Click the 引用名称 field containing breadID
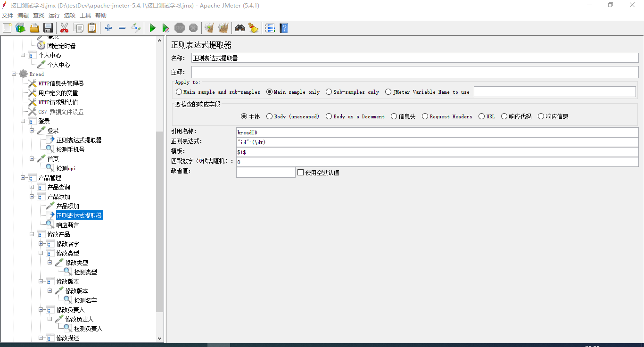 438,132
